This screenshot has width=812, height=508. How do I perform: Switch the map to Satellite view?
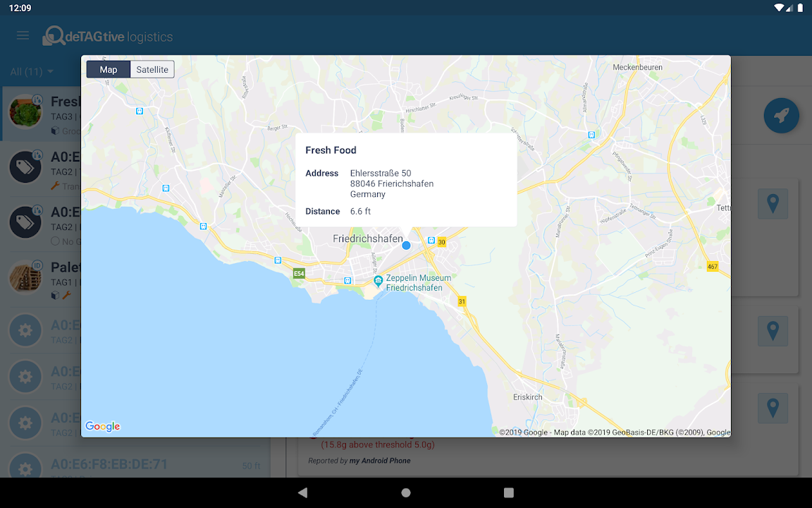pyautogui.click(x=152, y=69)
